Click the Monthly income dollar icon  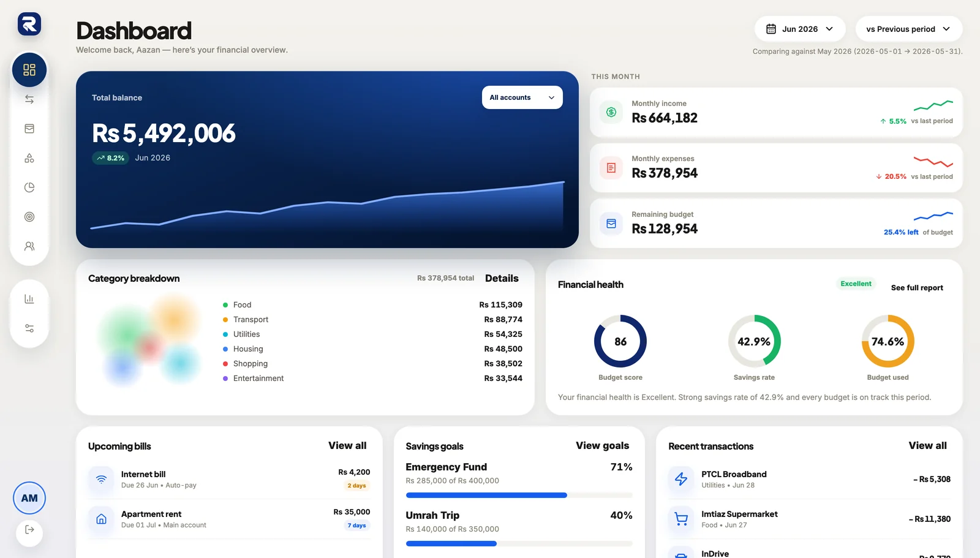(x=611, y=112)
